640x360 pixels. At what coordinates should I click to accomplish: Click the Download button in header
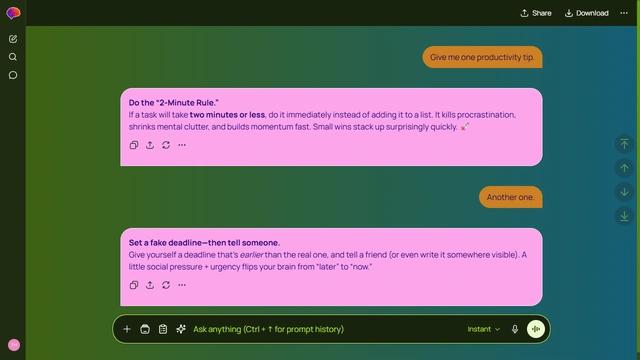click(587, 13)
